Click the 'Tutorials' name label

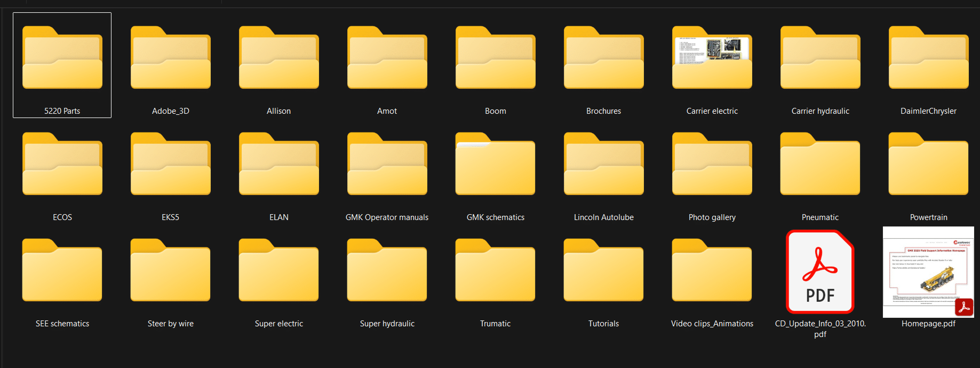pos(604,324)
